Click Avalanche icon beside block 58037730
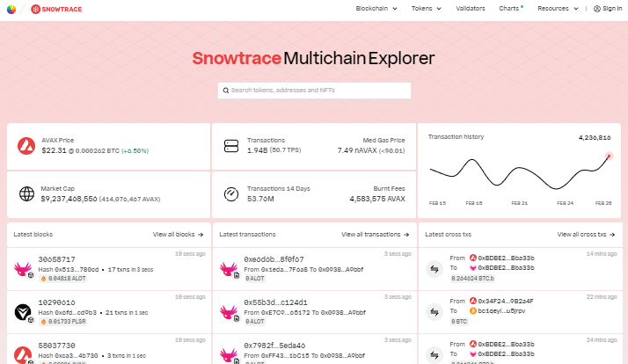Image resolution: width=628 pixels, height=364 pixels. [x=23, y=355]
